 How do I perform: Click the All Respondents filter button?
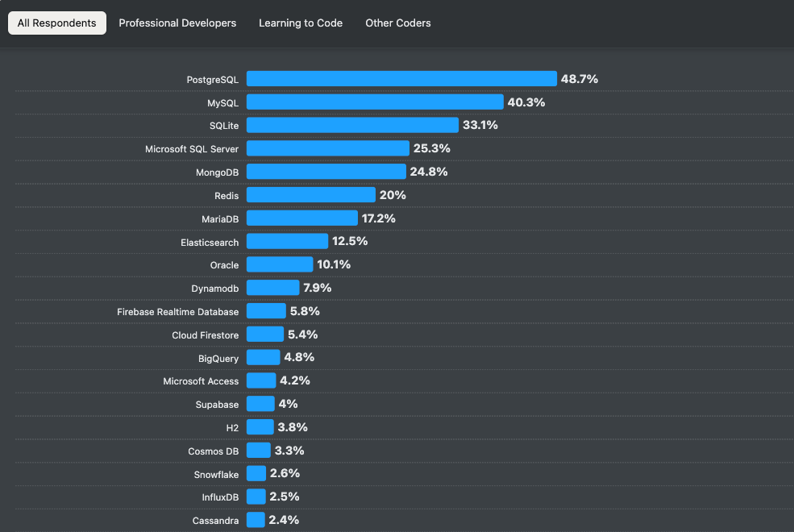pos(56,23)
